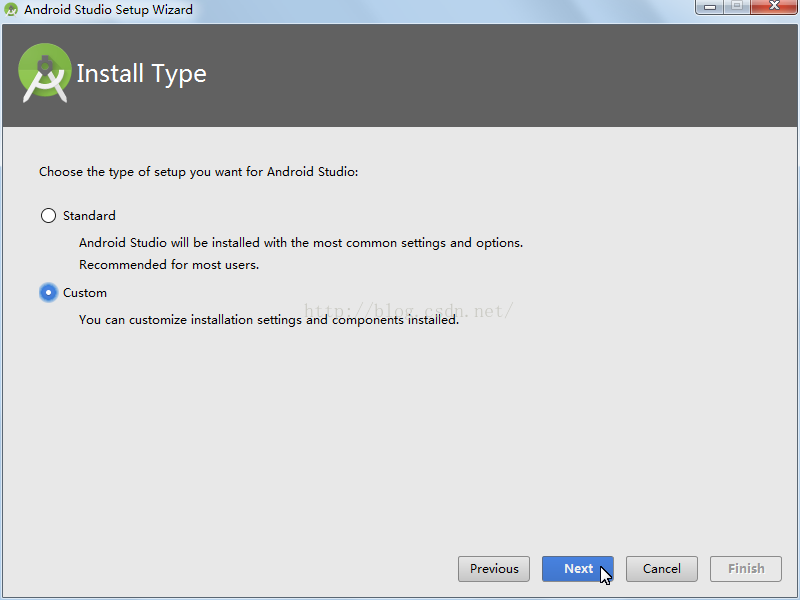Go back with the Previous button

tap(494, 569)
